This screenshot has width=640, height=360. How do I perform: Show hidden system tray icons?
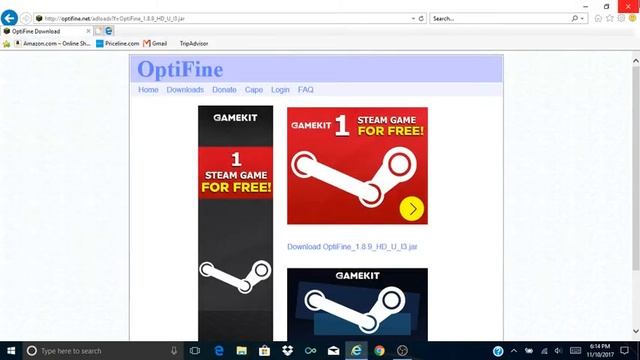click(x=513, y=351)
